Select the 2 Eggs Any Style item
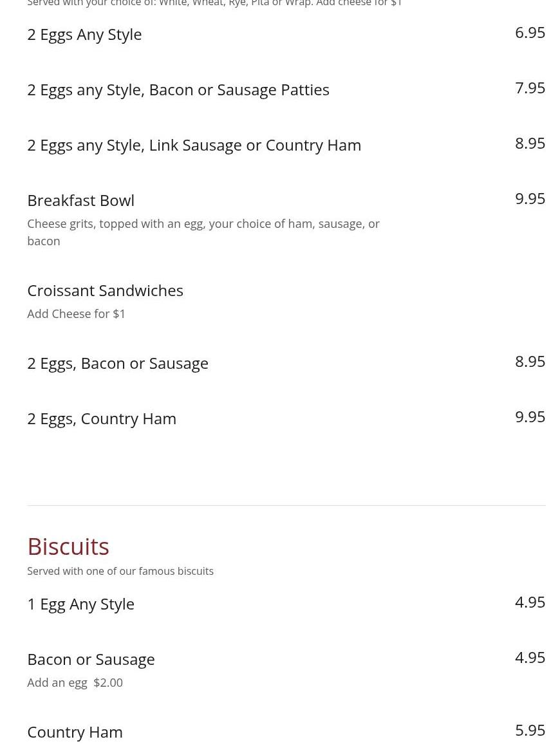Screen dimensions: 560x746 coord(84,35)
